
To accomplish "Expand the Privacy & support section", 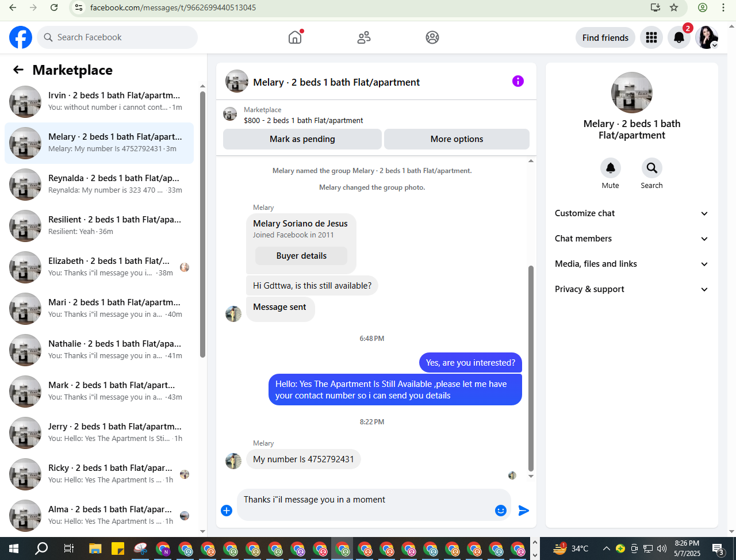I will (x=631, y=289).
